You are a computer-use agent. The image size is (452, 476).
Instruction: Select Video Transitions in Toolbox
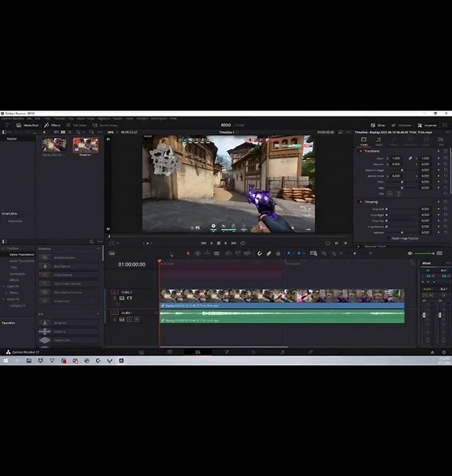[21, 255]
